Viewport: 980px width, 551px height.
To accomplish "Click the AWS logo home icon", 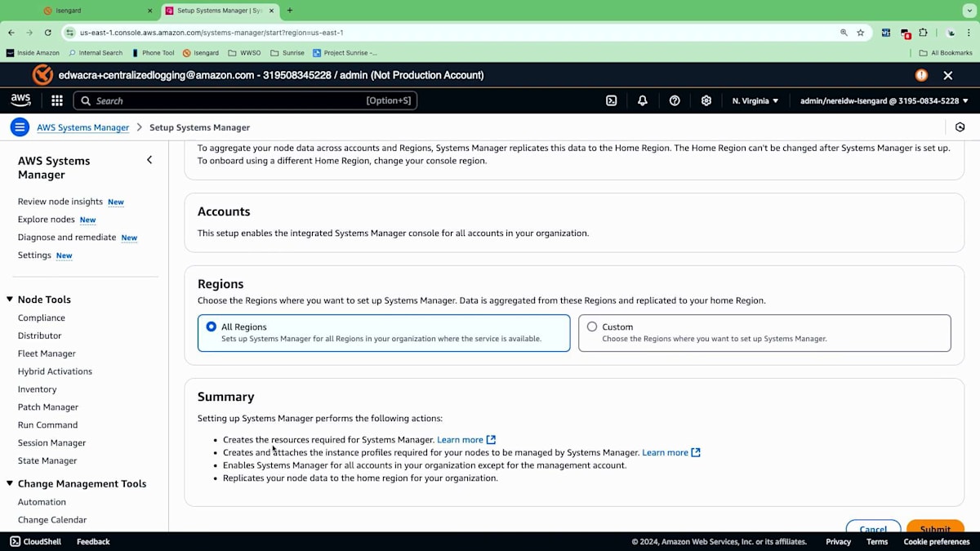I will 20,100.
